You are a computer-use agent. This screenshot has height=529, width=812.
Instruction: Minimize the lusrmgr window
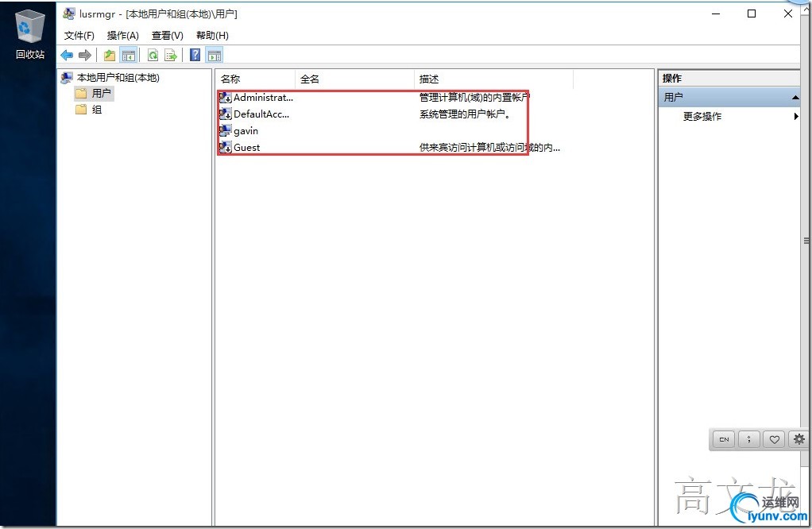tap(716, 14)
